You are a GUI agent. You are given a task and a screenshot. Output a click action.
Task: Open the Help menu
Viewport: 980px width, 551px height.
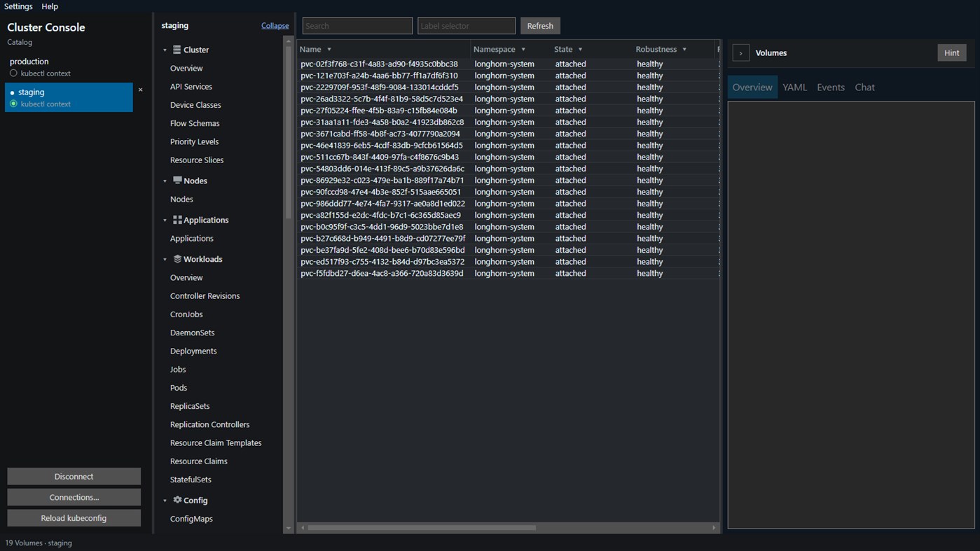point(50,6)
